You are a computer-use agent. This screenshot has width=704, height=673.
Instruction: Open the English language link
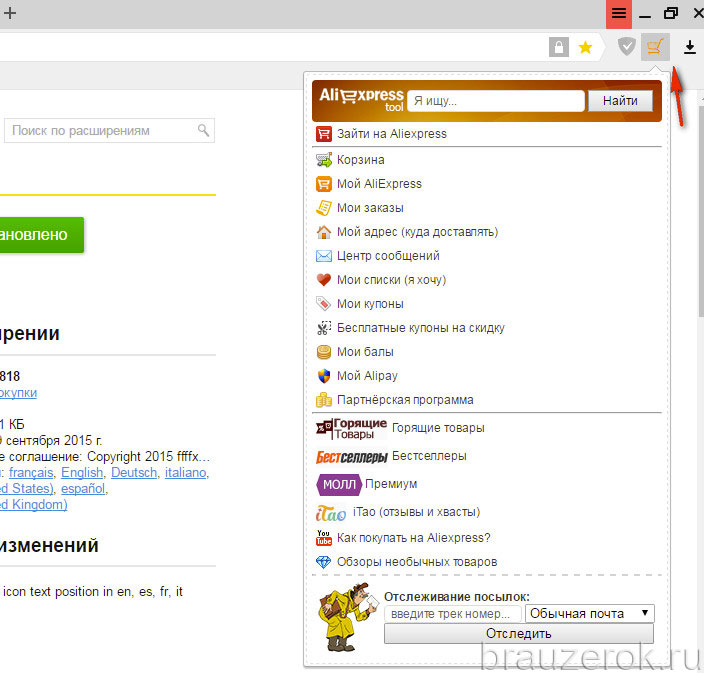coord(82,473)
